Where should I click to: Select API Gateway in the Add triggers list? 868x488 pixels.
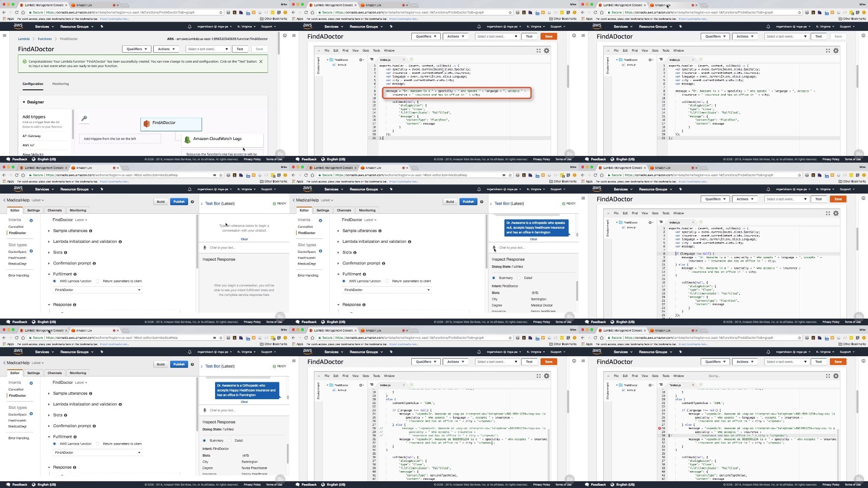[32, 136]
